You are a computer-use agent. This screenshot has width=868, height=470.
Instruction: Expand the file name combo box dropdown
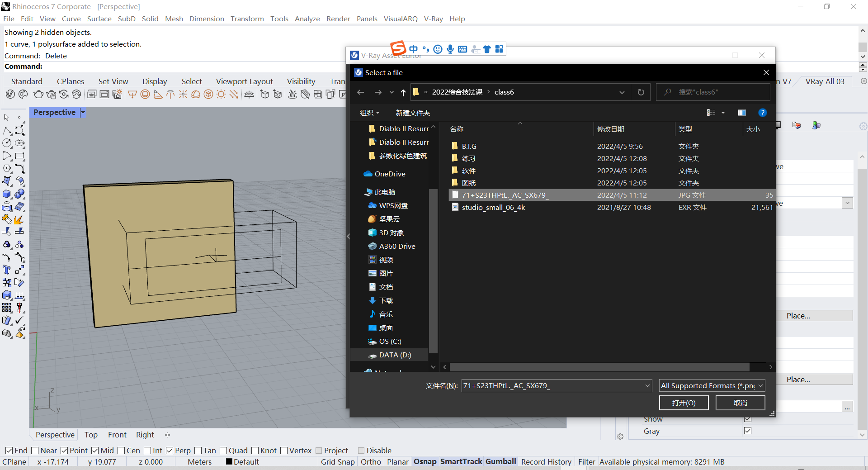[647, 386]
